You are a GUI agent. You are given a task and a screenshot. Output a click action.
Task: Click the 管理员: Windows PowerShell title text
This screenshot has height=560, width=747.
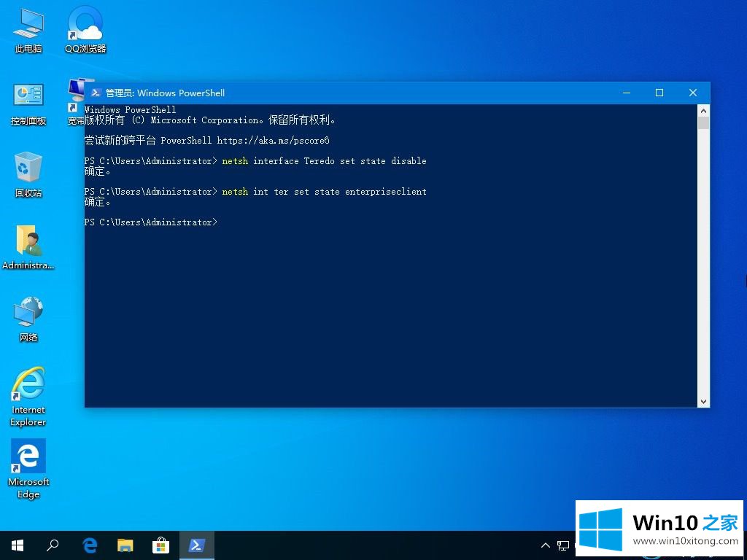[x=165, y=93]
